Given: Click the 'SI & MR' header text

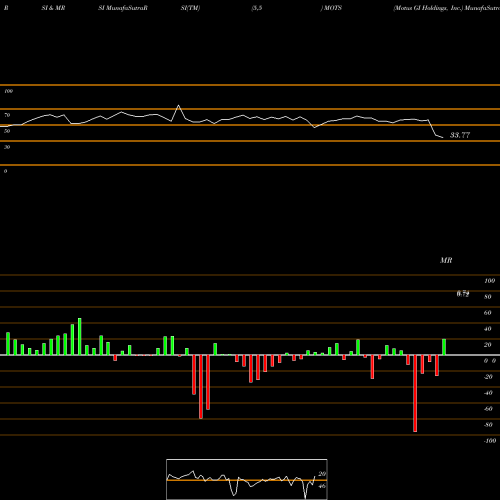Looking at the screenshot, I should pyautogui.click(x=53, y=8).
